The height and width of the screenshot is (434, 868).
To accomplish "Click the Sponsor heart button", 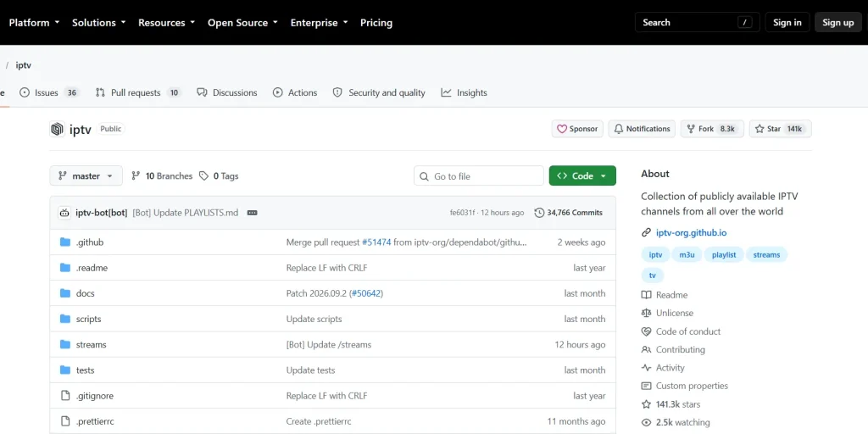I will (x=577, y=129).
